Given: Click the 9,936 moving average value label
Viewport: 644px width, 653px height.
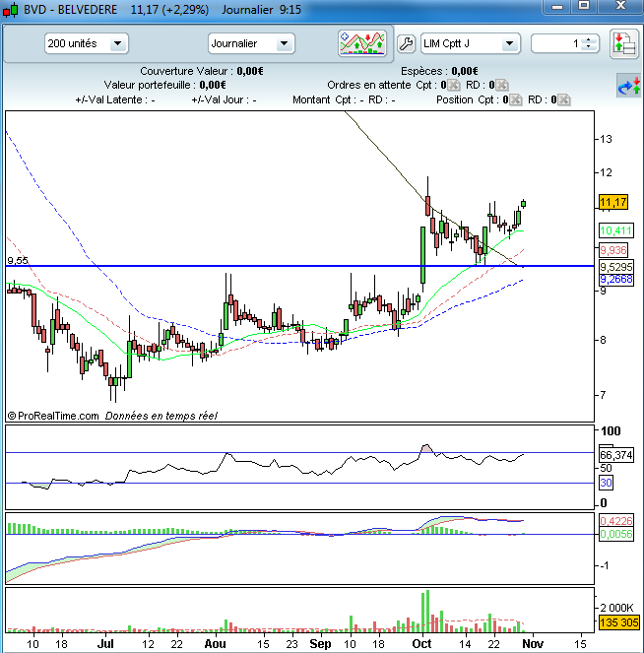Looking at the screenshot, I should click(x=613, y=250).
